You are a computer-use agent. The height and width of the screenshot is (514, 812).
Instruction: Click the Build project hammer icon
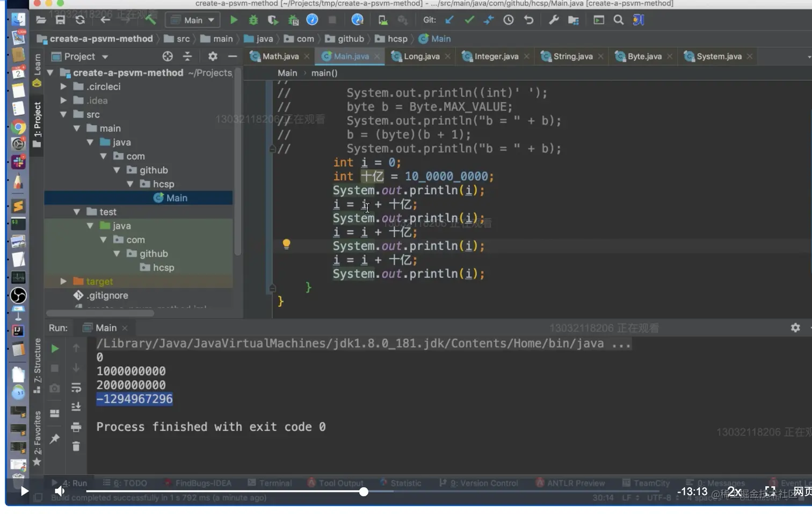[150, 20]
